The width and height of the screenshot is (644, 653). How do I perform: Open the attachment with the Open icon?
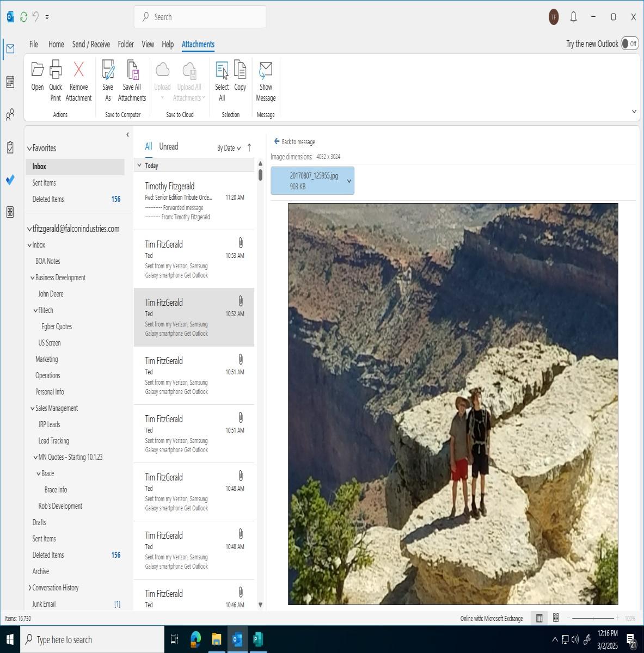point(38,76)
